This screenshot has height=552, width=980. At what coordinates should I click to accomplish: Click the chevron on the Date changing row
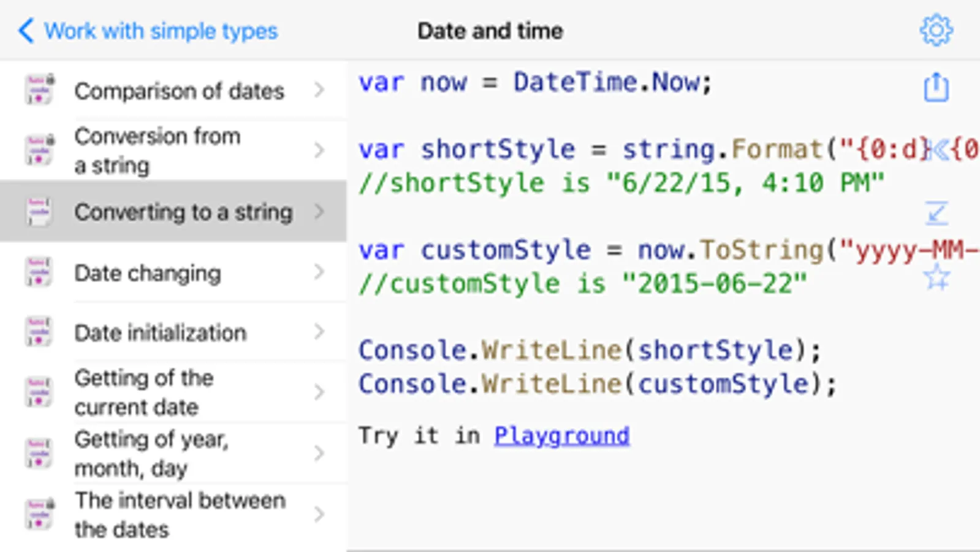[x=319, y=272]
